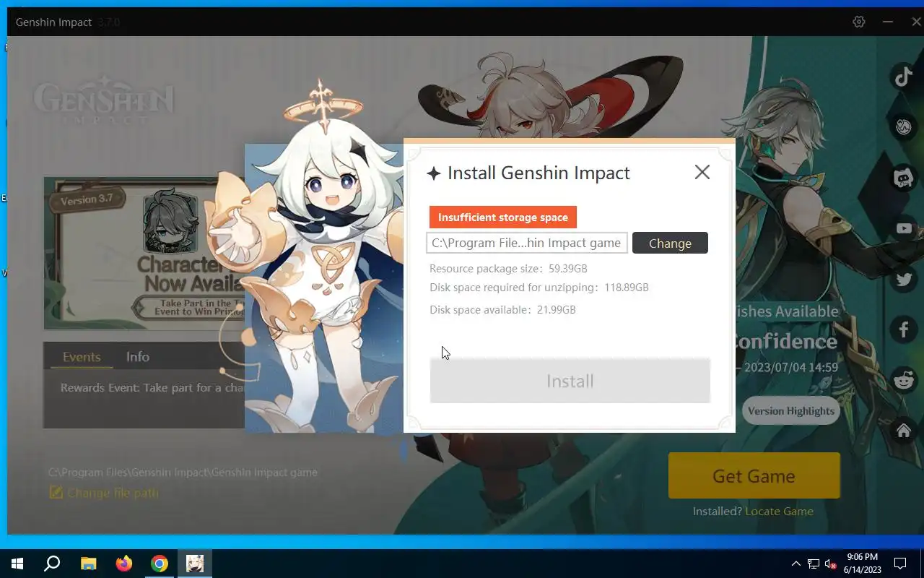924x578 pixels.
Task: Open the YouTube social link
Action: (904, 228)
